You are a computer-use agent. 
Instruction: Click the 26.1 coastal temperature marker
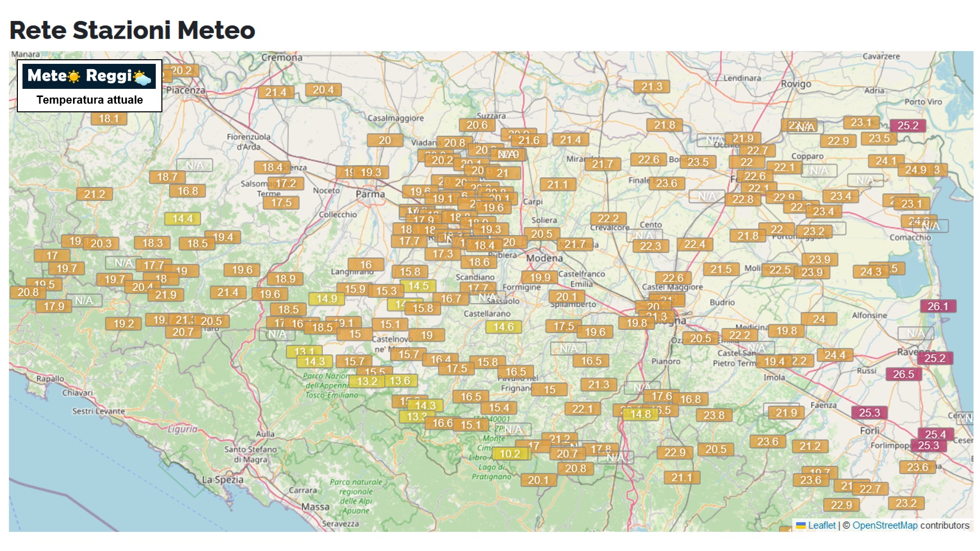[x=938, y=306]
